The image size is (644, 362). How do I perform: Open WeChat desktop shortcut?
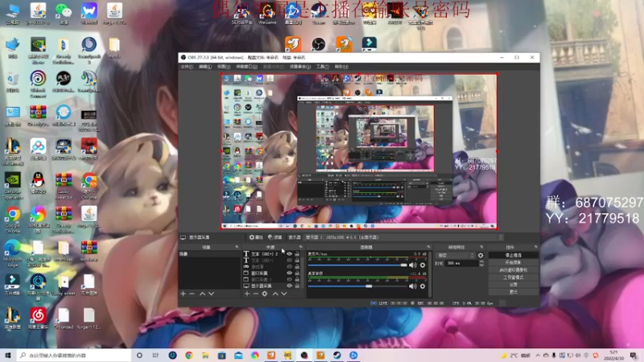click(x=64, y=14)
